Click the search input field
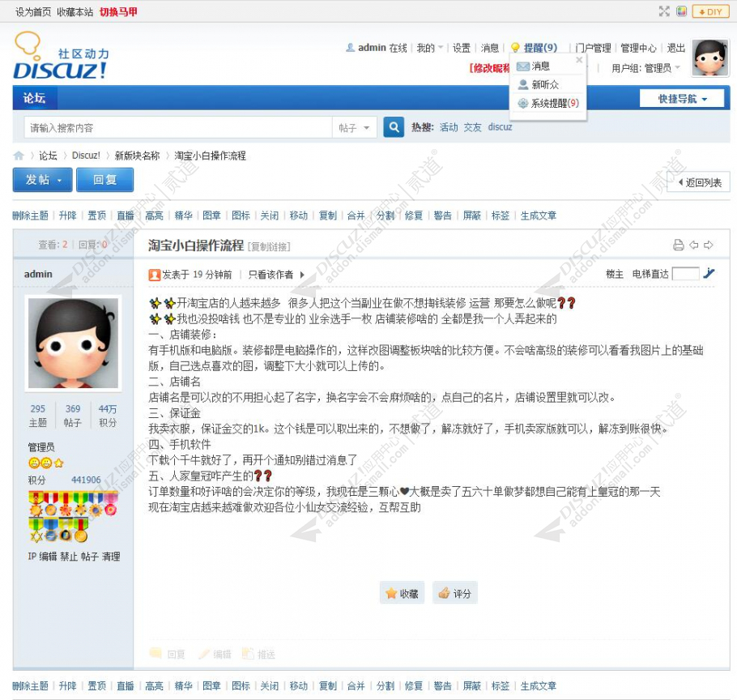 click(178, 127)
